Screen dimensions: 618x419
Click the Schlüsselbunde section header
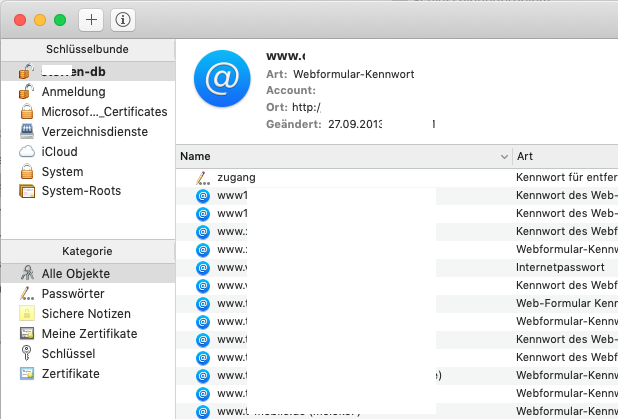87,49
